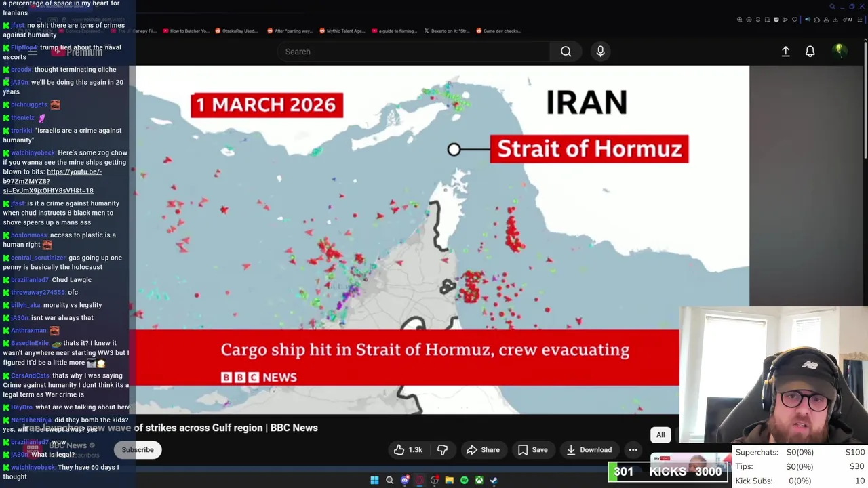Switch to 'a guide to flaming...' tab

pos(394,30)
